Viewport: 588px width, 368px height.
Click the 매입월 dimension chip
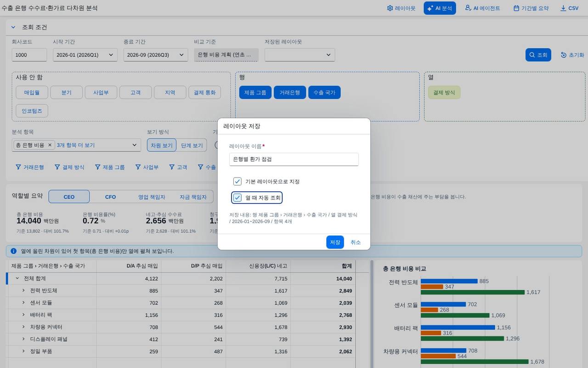pyautogui.click(x=32, y=92)
